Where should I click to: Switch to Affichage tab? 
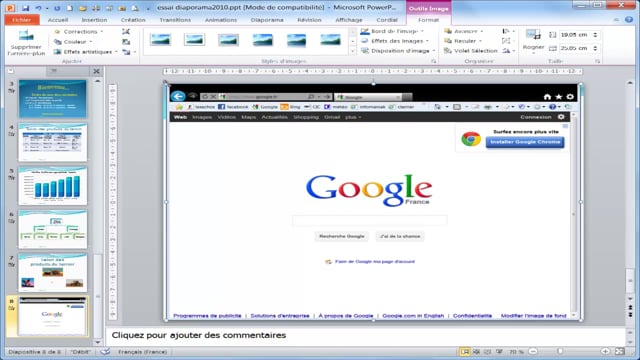349,20
